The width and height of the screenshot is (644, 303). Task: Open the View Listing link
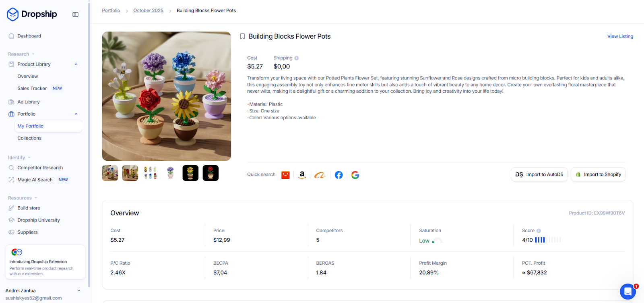click(620, 36)
